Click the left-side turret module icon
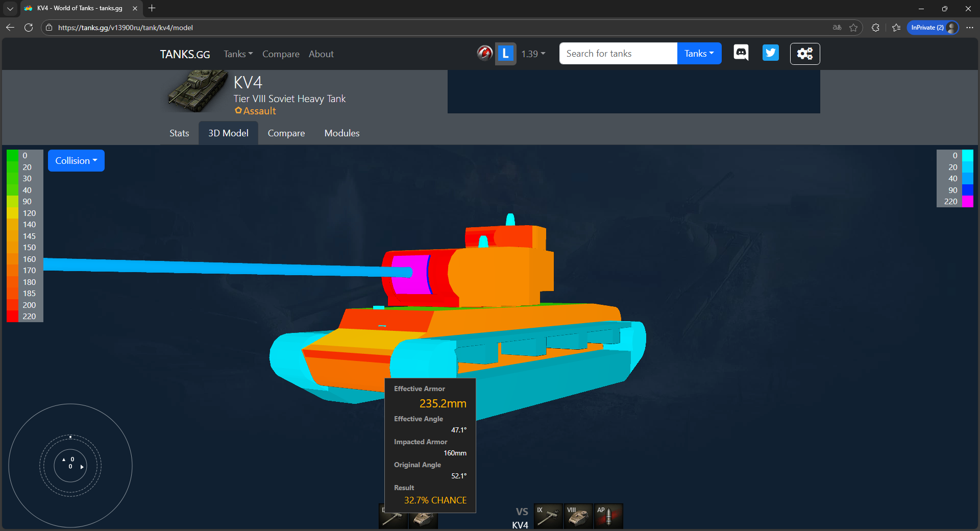Viewport: 980px width, 531px height. (423, 520)
